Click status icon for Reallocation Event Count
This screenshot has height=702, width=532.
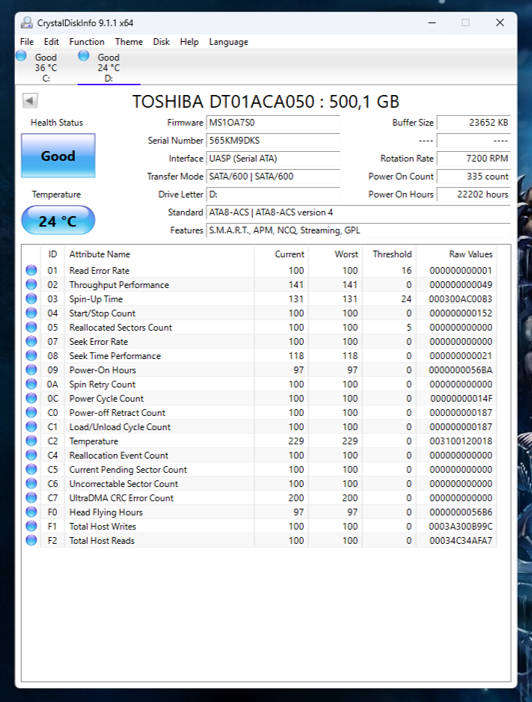click(x=31, y=455)
